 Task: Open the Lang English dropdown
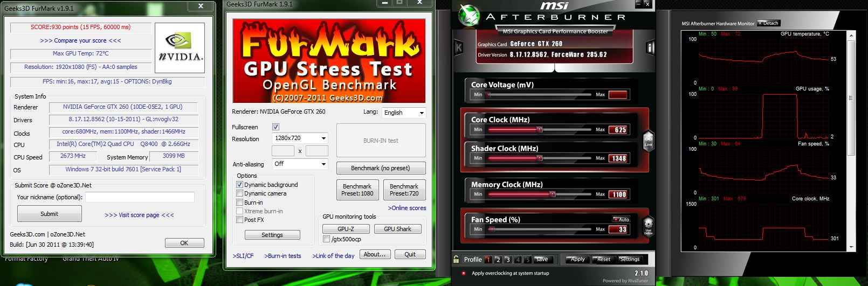[404, 113]
